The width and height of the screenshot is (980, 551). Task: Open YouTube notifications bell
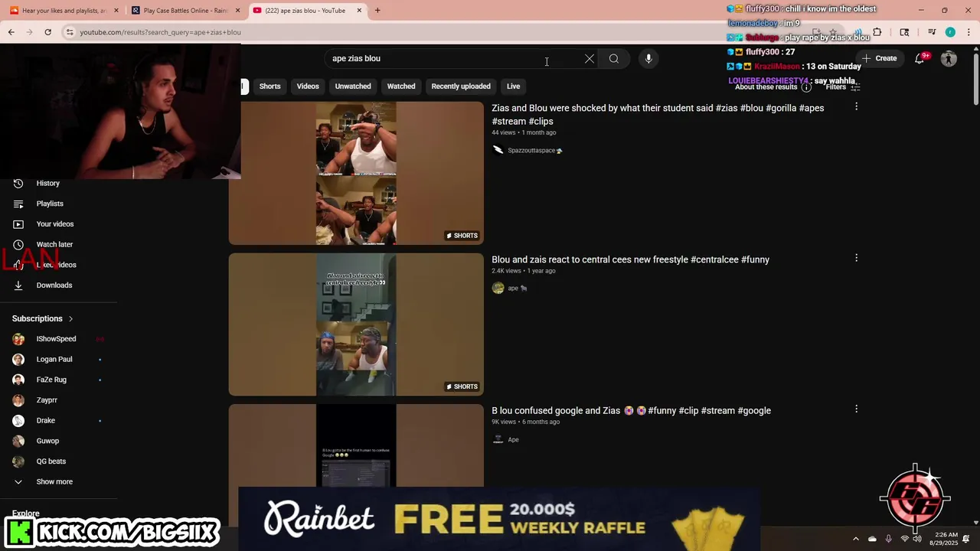tap(920, 58)
